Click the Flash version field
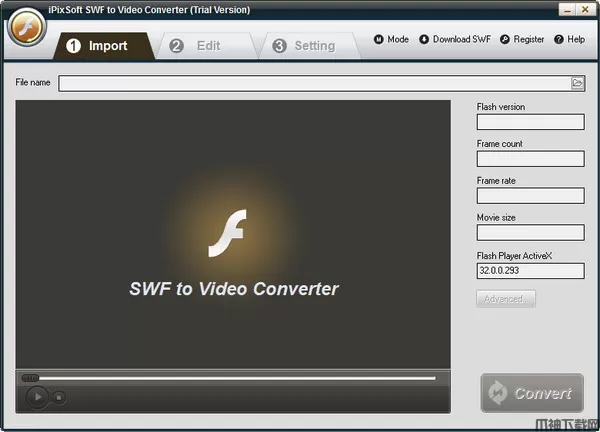 [530, 122]
